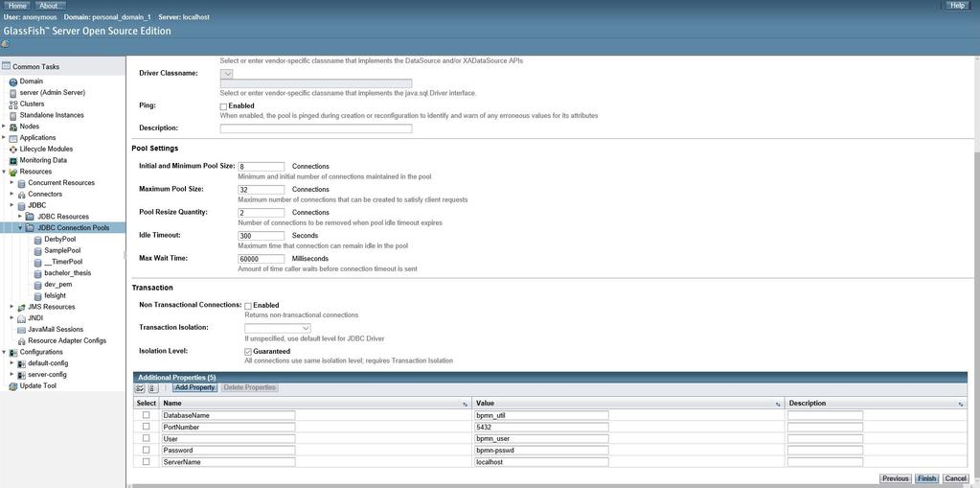Image resolution: width=980 pixels, height=488 pixels.
Task: Collapse the JDBC tree node
Action: (11, 205)
